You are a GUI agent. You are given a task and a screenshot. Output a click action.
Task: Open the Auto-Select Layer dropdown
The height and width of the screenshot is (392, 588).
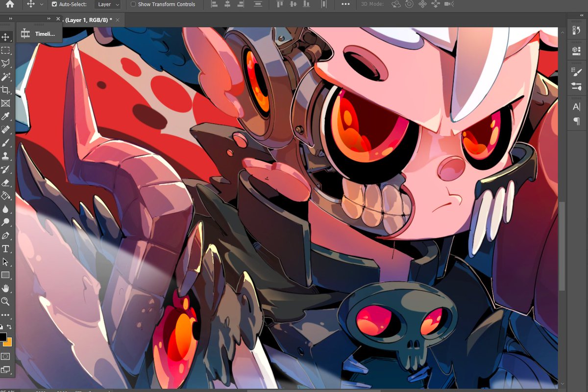(x=107, y=4)
